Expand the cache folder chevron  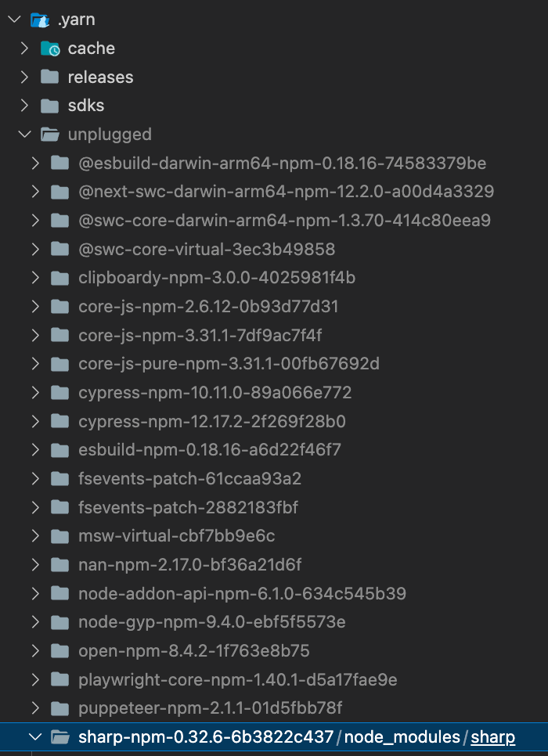24,49
